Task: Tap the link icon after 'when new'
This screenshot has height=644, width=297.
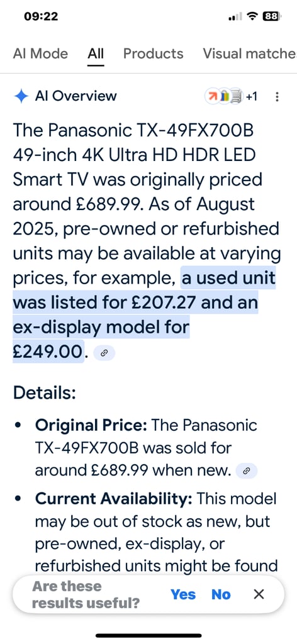Action: tap(247, 471)
